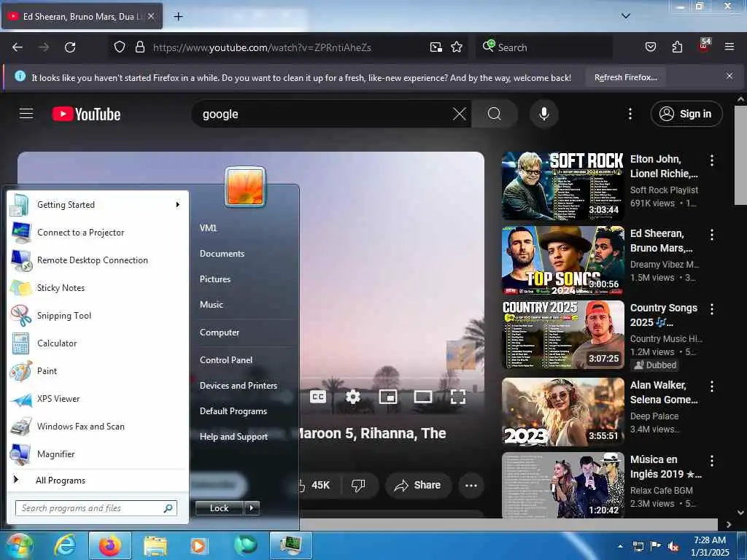This screenshot has height=560, width=747.
Task: Launch Snipping Tool
Action: click(x=98, y=315)
